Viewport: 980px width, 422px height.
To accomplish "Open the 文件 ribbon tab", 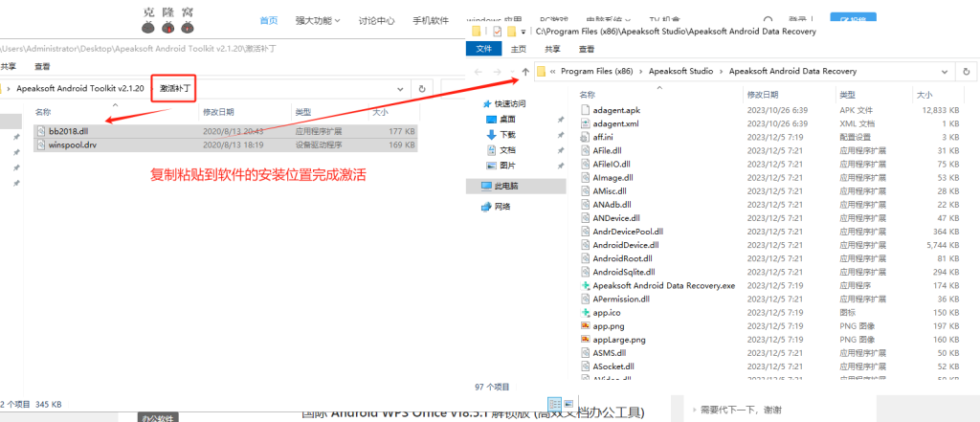I will 483,49.
